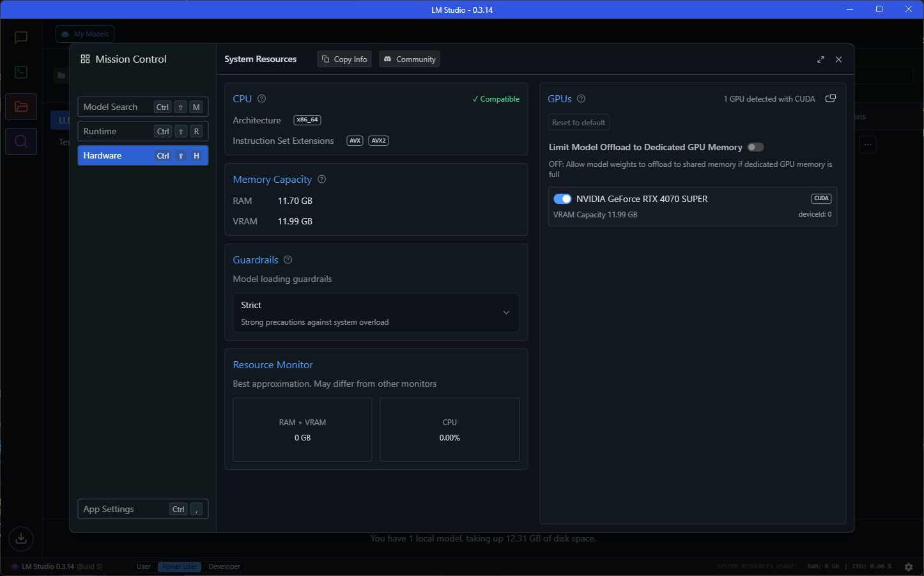924x576 pixels.
Task: Click the AVX instruction set badge
Action: point(355,141)
